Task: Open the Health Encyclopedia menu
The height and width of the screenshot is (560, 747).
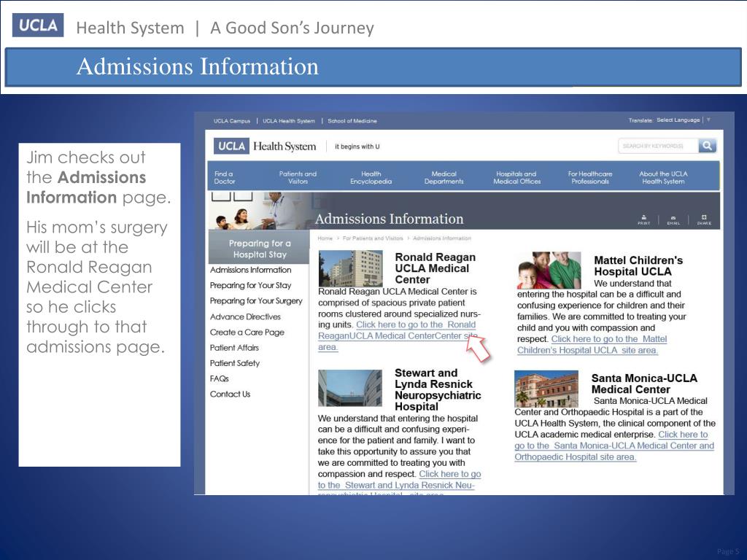Action: point(371,178)
